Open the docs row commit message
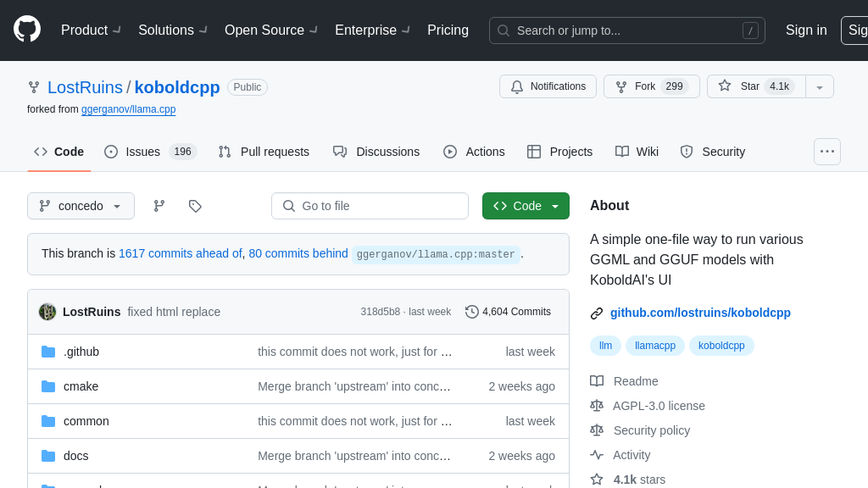 pos(354,456)
